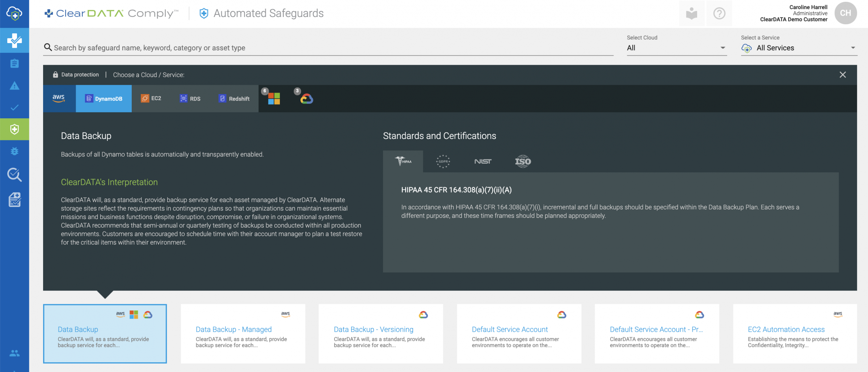The width and height of the screenshot is (868, 372).
Task: Open the Select Cloud dropdown
Action: (x=677, y=48)
